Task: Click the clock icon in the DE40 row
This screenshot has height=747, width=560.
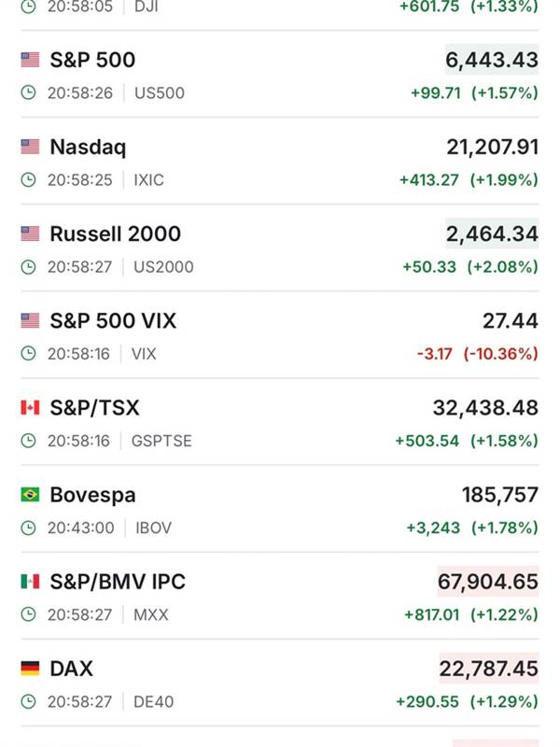Action: click(x=28, y=701)
